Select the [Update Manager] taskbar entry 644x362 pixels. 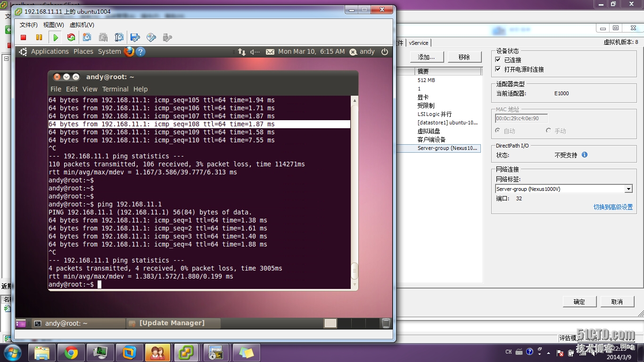click(x=173, y=323)
